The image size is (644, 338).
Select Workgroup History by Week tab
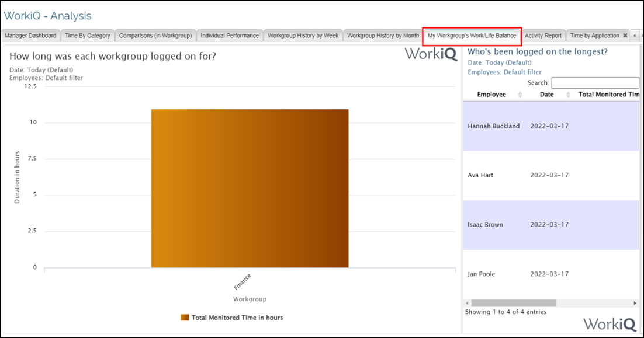tap(303, 36)
